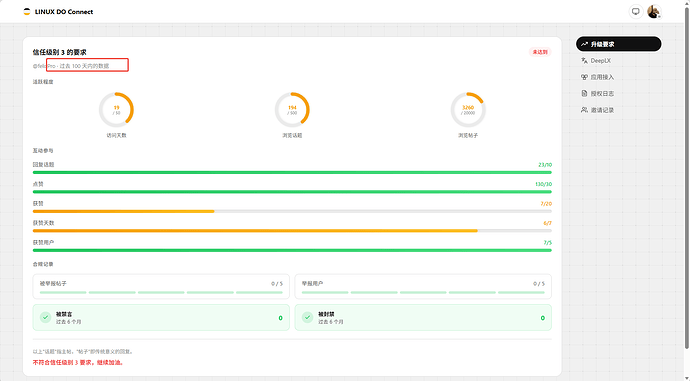The width and height of the screenshot is (690, 381).
Task: Click the 点赞 progress bar
Action: pos(292,192)
